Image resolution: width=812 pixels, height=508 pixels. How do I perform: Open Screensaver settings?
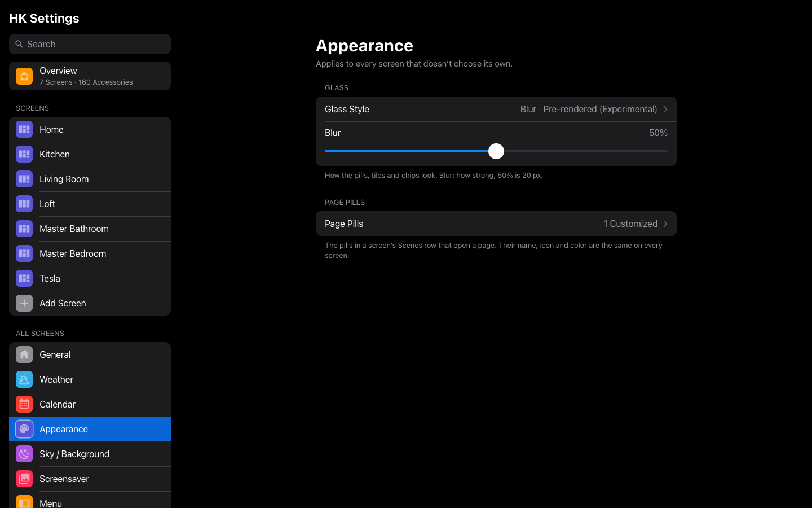(90, 479)
